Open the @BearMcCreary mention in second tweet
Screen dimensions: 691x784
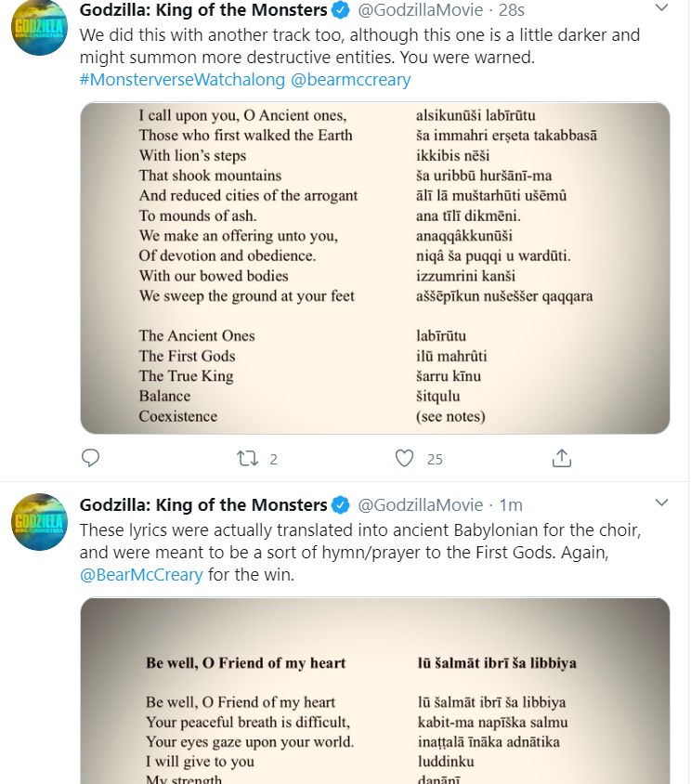[x=141, y=574]
